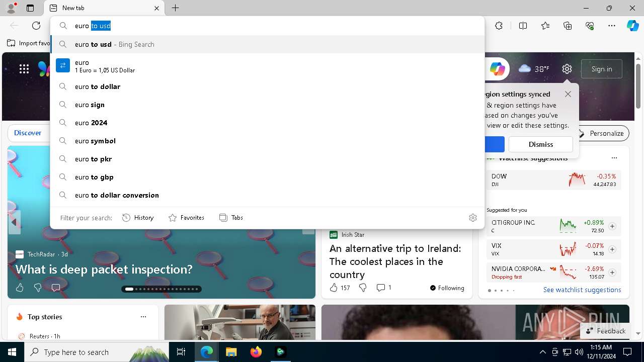Screen dimensions: 644x362
Task: Open weather showing 38°F
Action: click(534, 69)
